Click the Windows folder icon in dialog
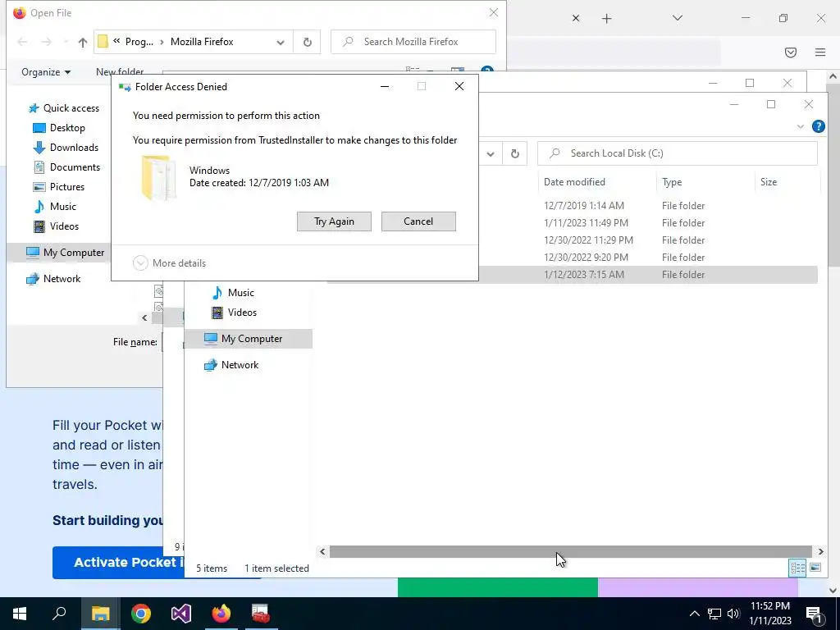Viewport: 840px width, 630px height. 158,178
